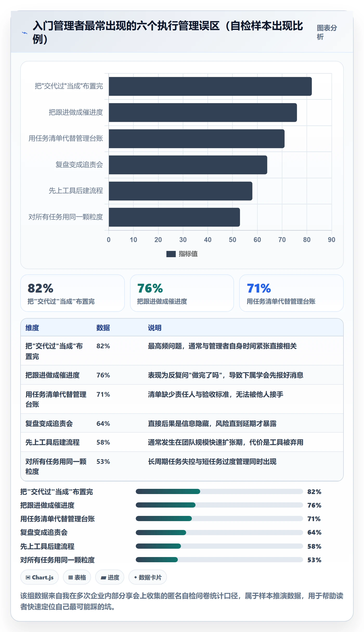Viewport: 364px width, 632px height.
Task: Click the progress bar labeled 76%
Action: point(219,505)
